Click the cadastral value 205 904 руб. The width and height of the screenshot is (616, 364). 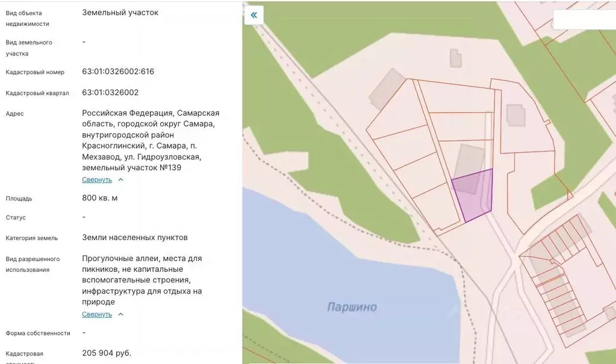(x=108, y=353)
